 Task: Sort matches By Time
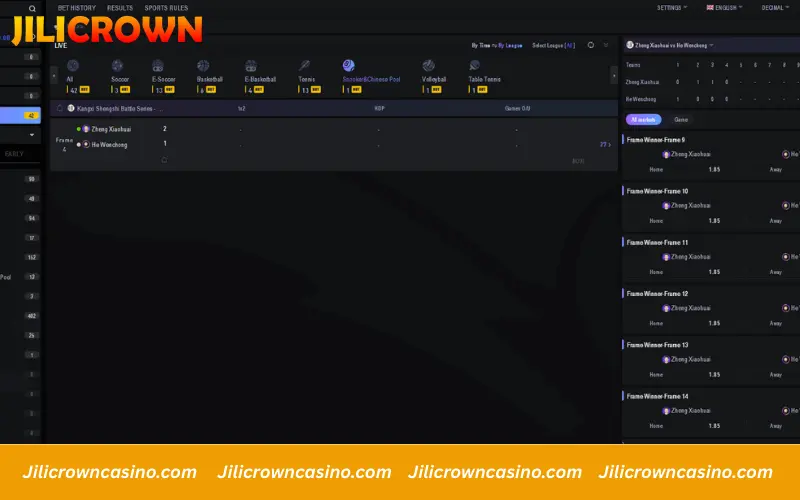pos(481,45)
